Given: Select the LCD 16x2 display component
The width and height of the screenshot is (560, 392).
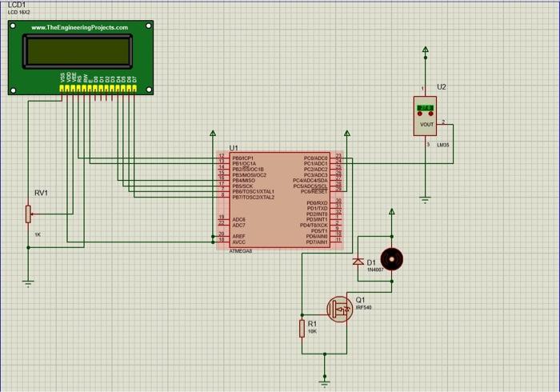Looking at the screenshot, I should (x=81, y=58).
